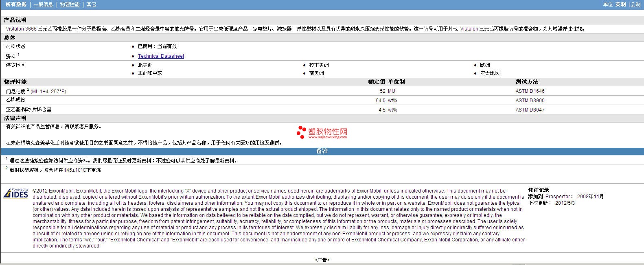Click footnote 2 about 放射状型腔模
644x265 pixels.
53,170
